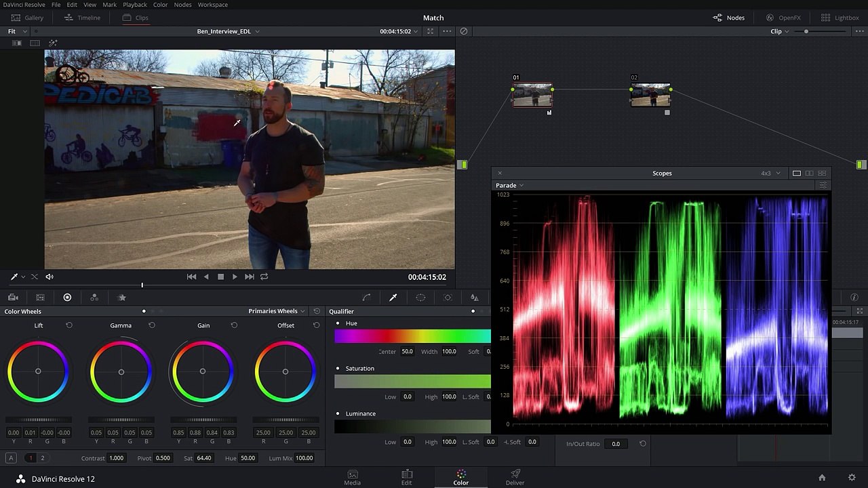Open the Blur palette droplet icon

pos(475,298)
